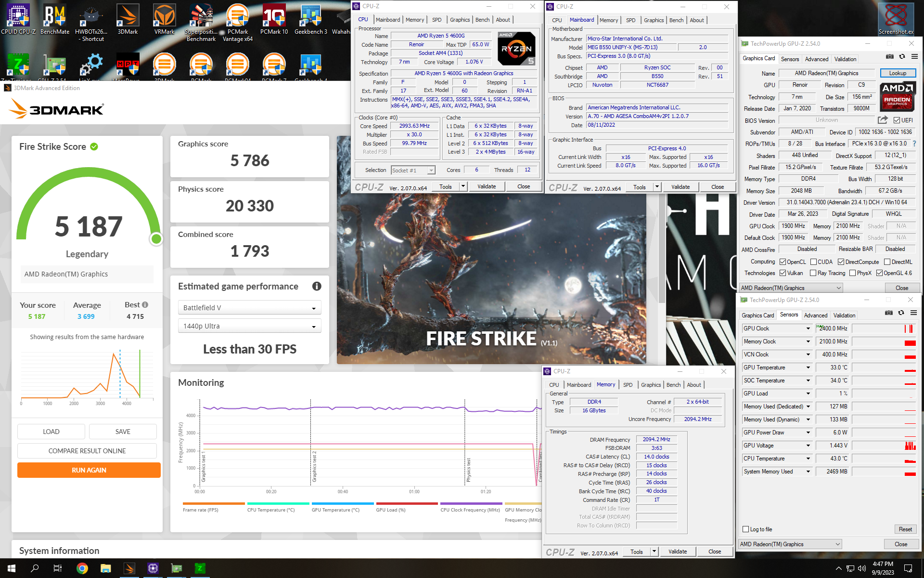Image resolution: width=924 pixels, height=578 pixels.
Task: Click camera icon in GPU-Z Sensors window
Action: tap(889, 313)
